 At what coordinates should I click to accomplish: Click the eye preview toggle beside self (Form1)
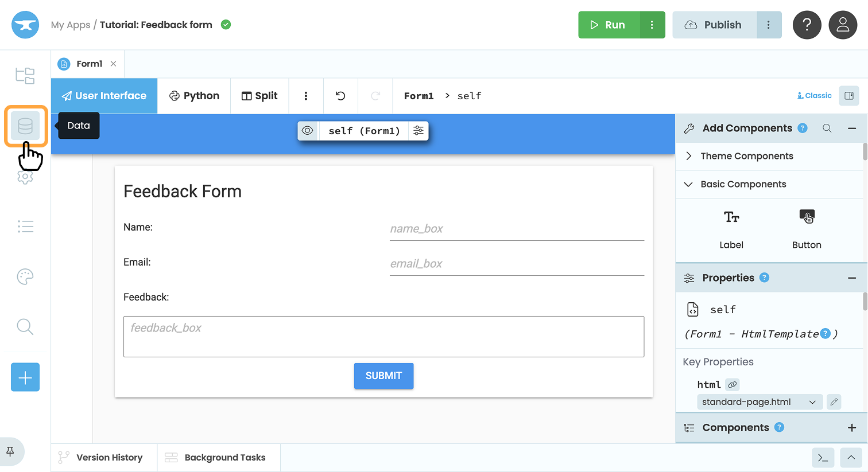click(308, 130)
